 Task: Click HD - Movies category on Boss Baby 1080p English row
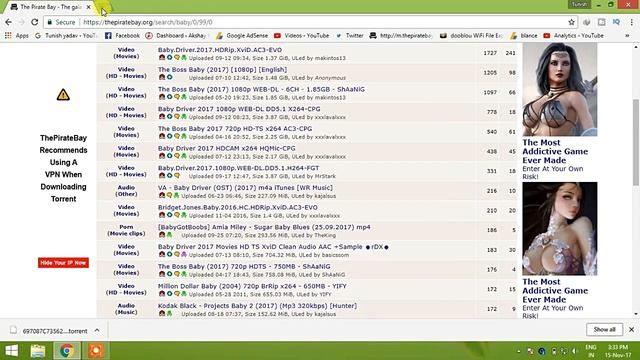point(126,76)
